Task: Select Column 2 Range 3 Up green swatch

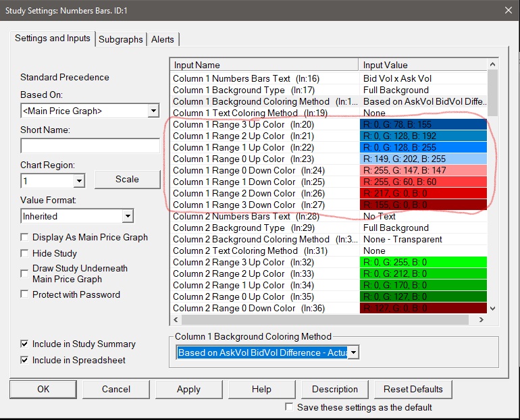Action: pos(423,263)
